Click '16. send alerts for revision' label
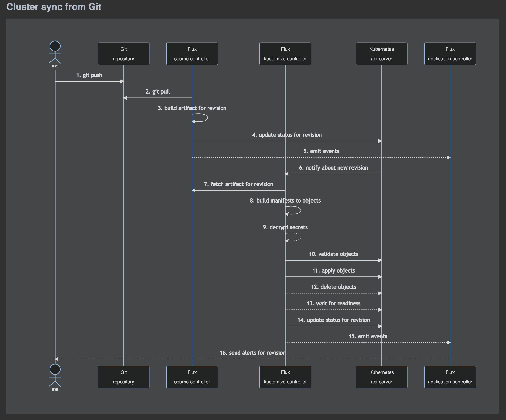The width and height of the screenshot is (506, 420). click(252, 353)
